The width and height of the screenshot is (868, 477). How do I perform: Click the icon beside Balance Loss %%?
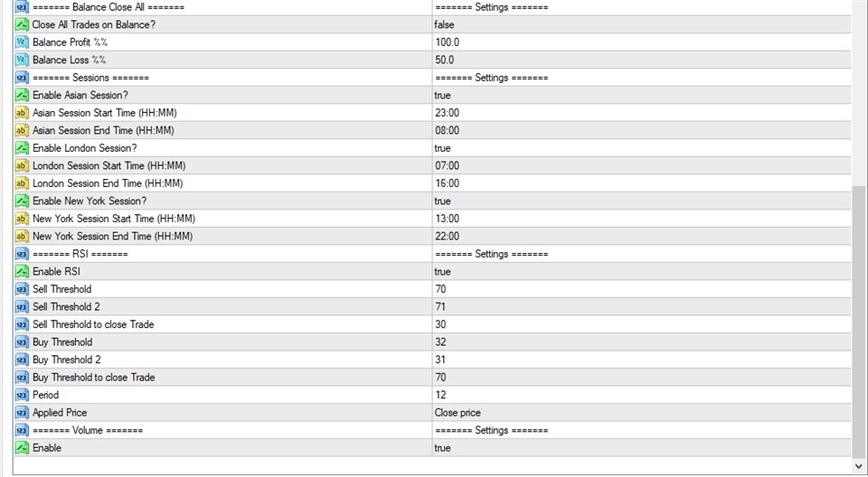(22, 60)
